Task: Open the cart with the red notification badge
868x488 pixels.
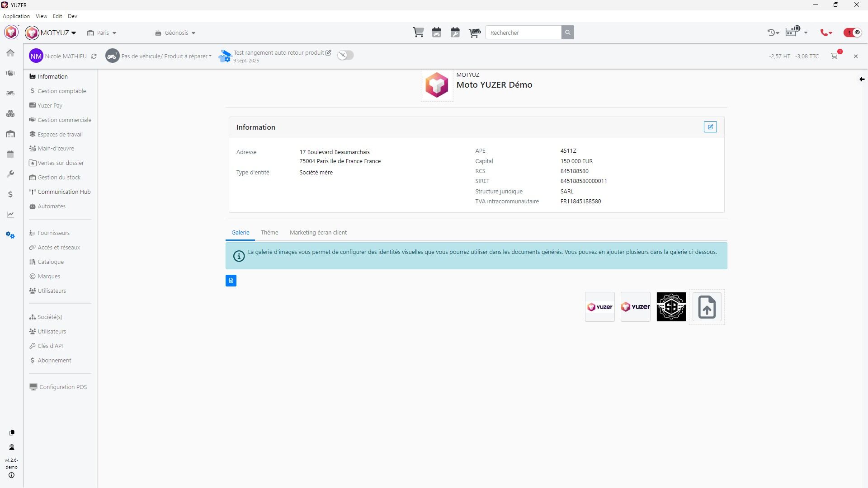Action: [835, 56]
